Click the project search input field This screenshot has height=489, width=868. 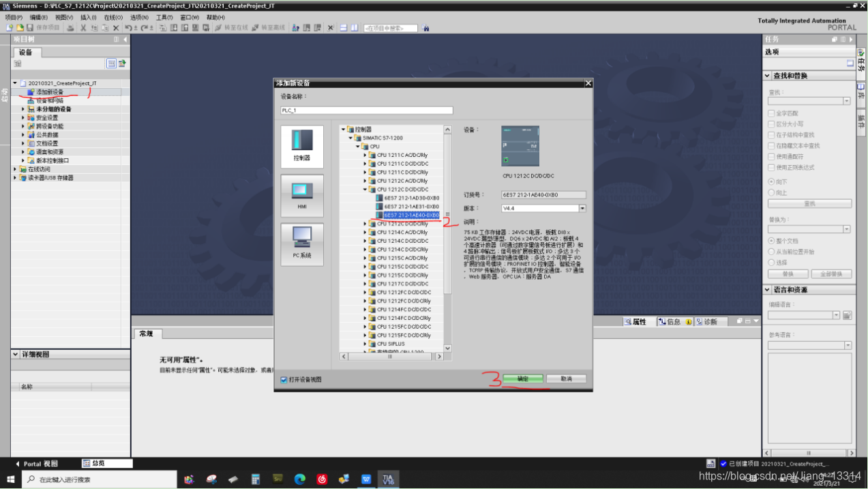point(390,28)
